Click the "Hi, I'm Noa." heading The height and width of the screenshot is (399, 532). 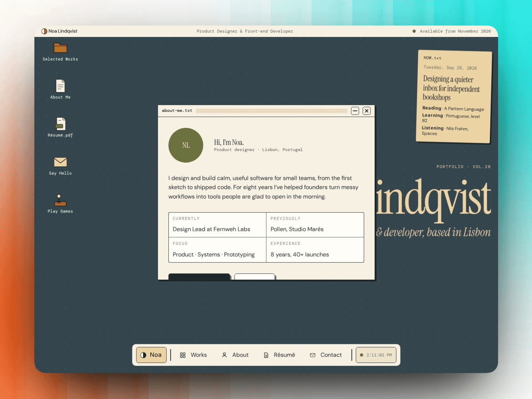tap(229, 142)
